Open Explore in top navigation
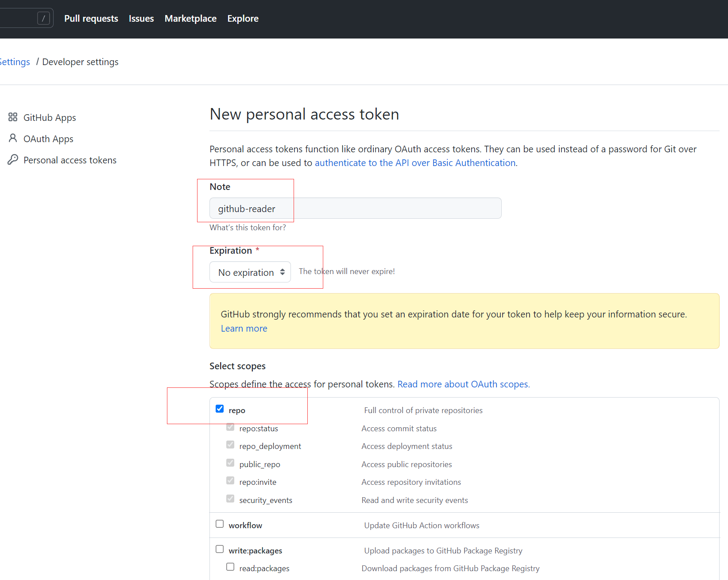728x580 pixels. click(243, 19)
